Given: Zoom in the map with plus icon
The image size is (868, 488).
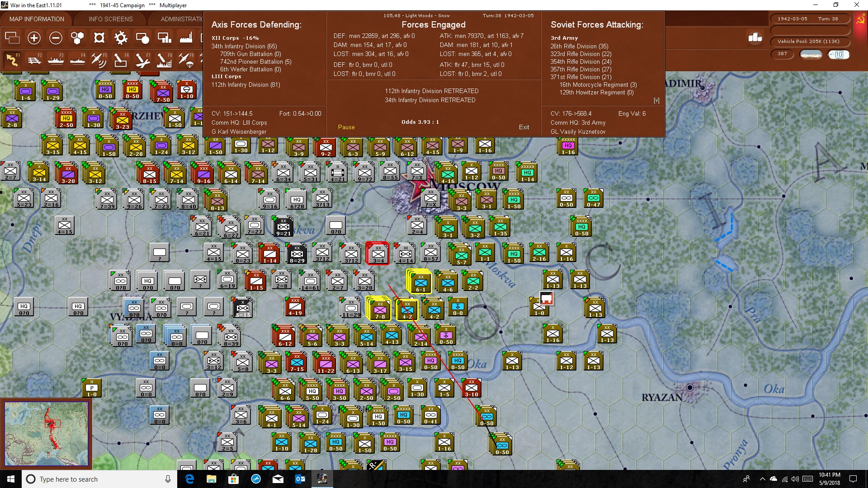Looking at the screenshot, I should 34,38.
